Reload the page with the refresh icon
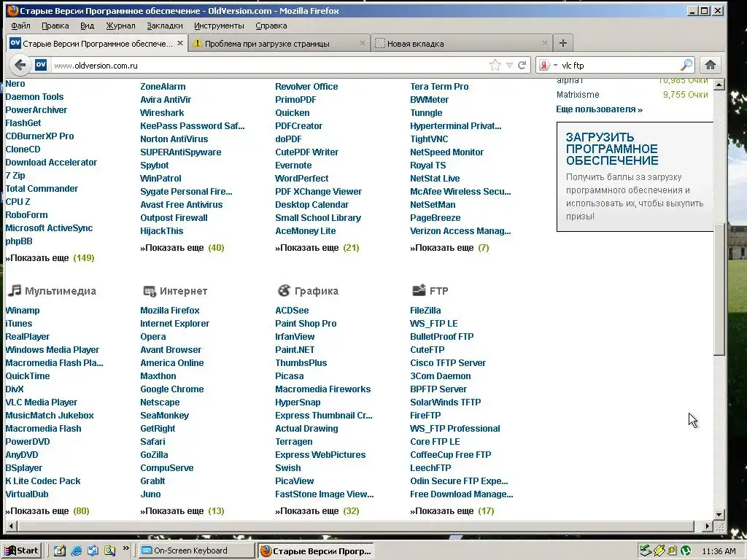747x560 pixels. coord(522,65)
